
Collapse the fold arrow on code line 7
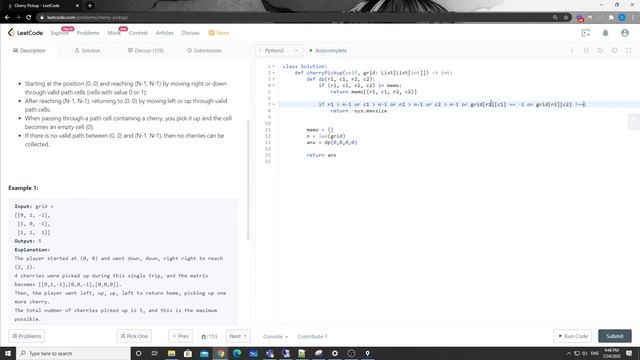pos(273,104)
